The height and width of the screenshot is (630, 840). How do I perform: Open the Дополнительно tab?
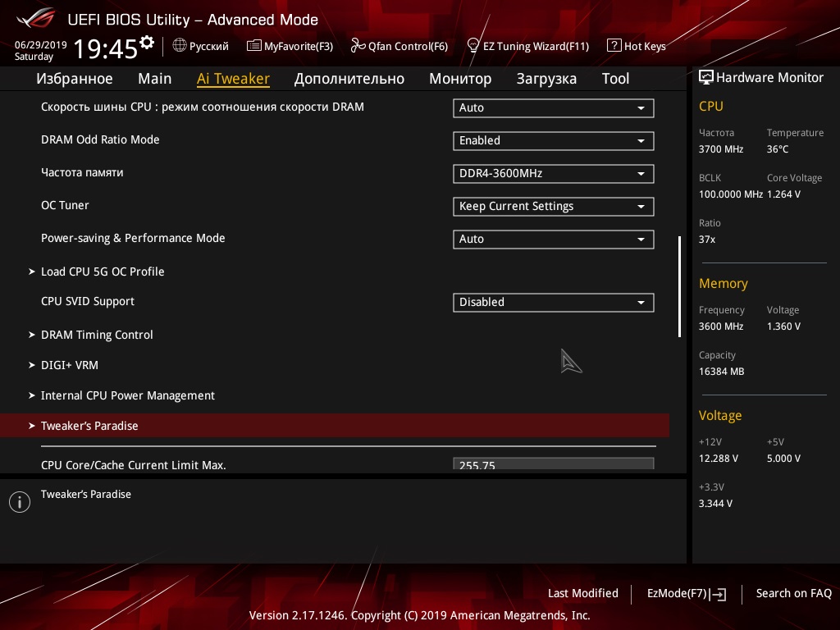point(349,79)
